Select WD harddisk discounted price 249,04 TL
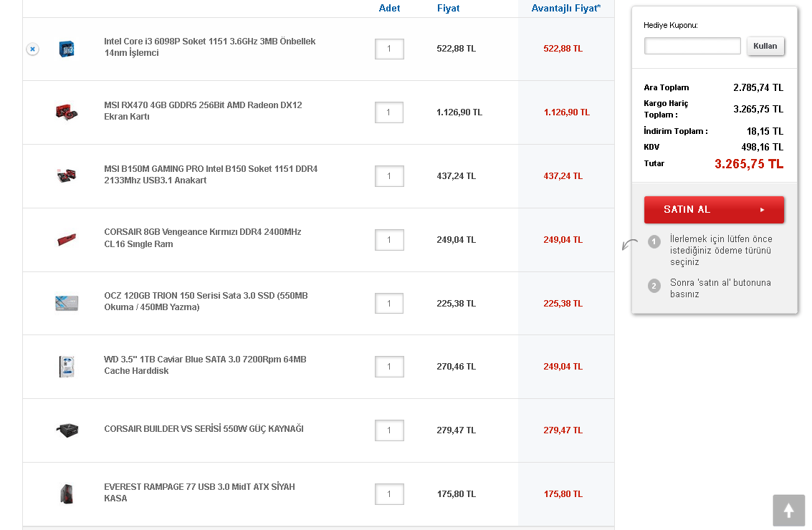Viewport: 812px width, 530px height. coord(563,367)
